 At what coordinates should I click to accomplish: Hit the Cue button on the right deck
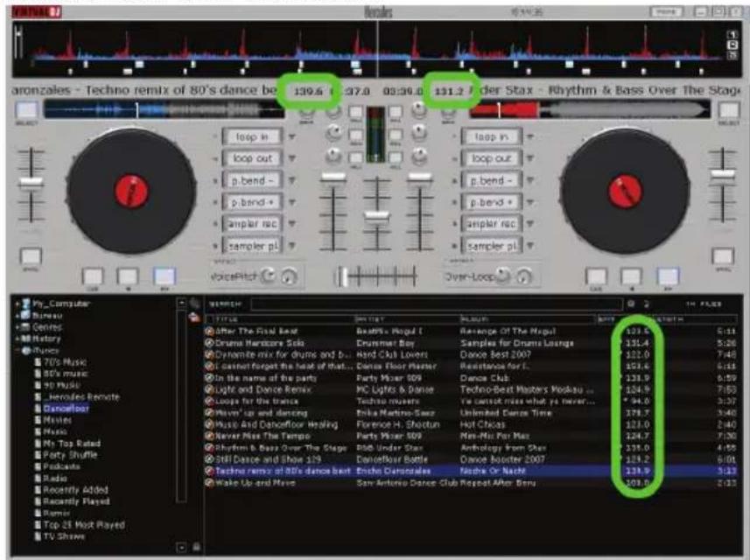pos(596,276)
